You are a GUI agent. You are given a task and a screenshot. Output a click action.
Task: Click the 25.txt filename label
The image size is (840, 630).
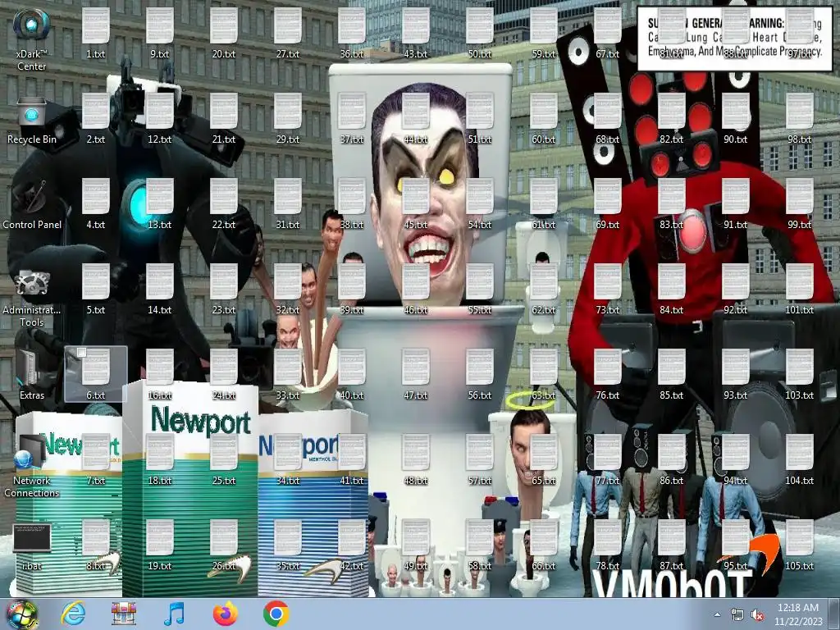pos(224,481)
